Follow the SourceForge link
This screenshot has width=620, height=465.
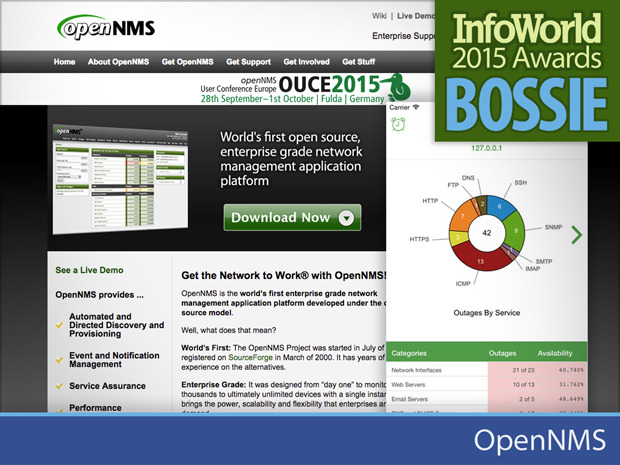coord(250,357)
